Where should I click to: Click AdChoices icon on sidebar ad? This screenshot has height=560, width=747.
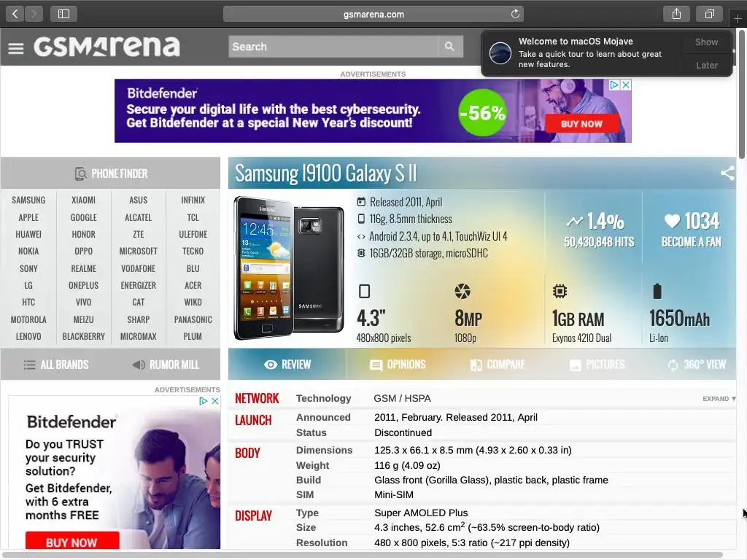coord(204,401)
